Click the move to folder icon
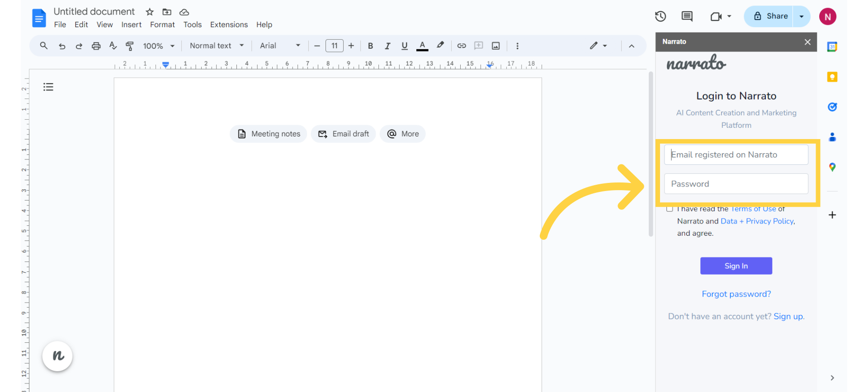Screen dimensions: 868x392 click(x=167, y=12)
